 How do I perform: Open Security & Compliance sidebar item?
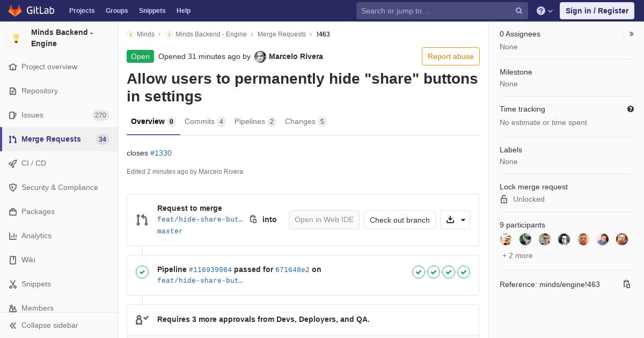59,187
